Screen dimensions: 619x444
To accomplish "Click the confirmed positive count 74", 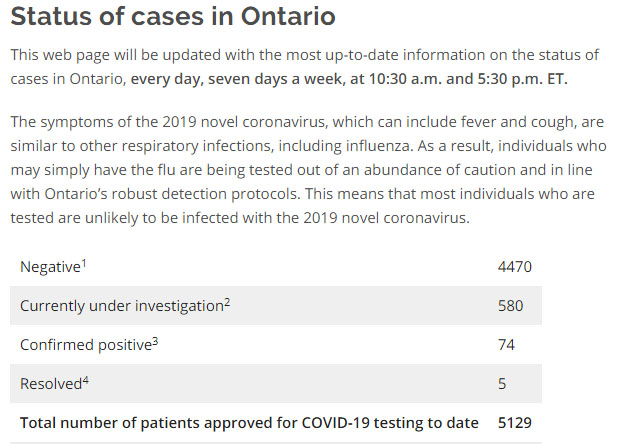I will 506,345.
